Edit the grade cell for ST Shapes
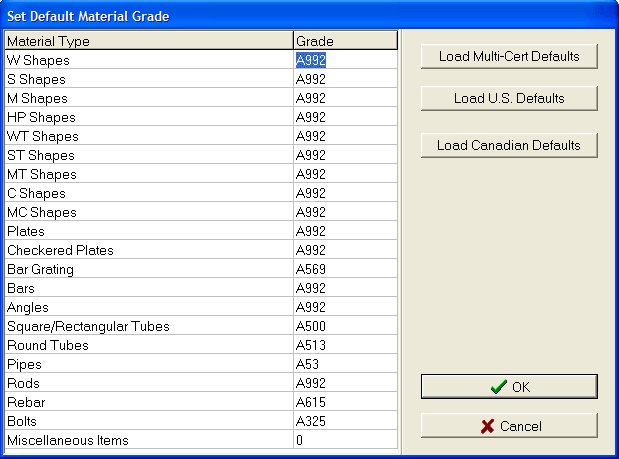 pos(345,155)
